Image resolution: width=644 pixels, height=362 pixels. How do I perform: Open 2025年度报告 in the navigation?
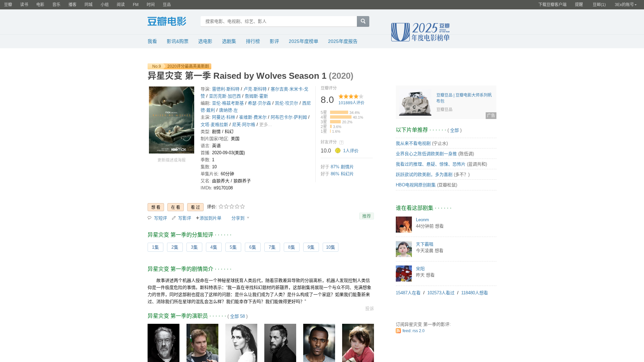(x=342, y=41)
